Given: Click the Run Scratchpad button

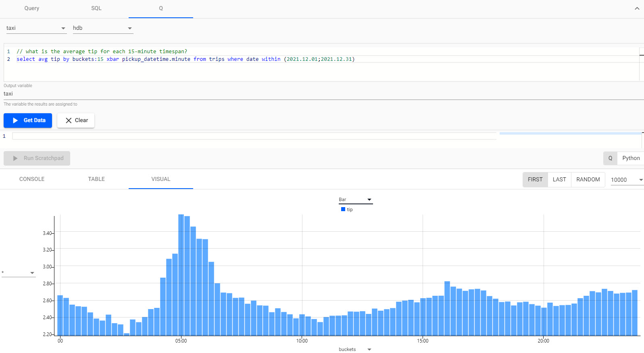Looking at the screenshot, I should click(x=37, y=158).
